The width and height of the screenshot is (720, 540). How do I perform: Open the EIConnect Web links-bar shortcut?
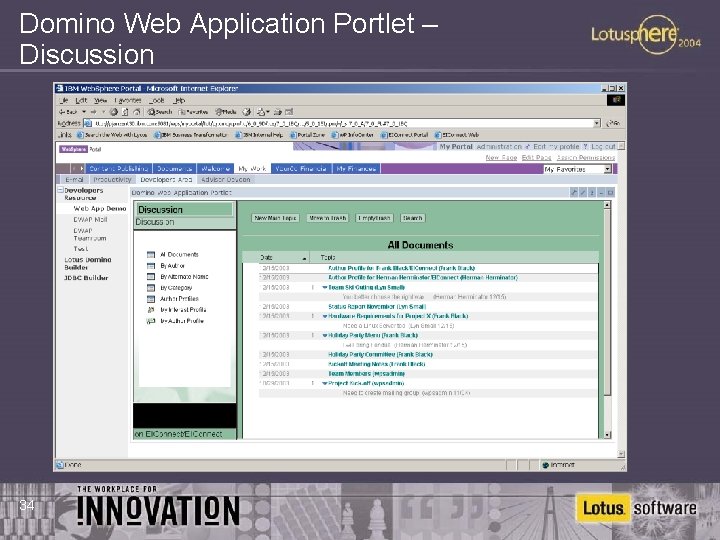tap(457, 135)
